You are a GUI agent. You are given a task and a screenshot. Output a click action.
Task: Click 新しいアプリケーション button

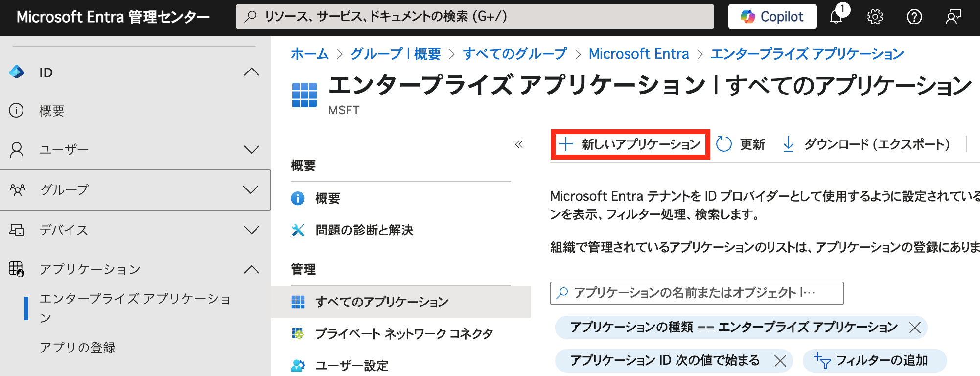tap(630, 144)
